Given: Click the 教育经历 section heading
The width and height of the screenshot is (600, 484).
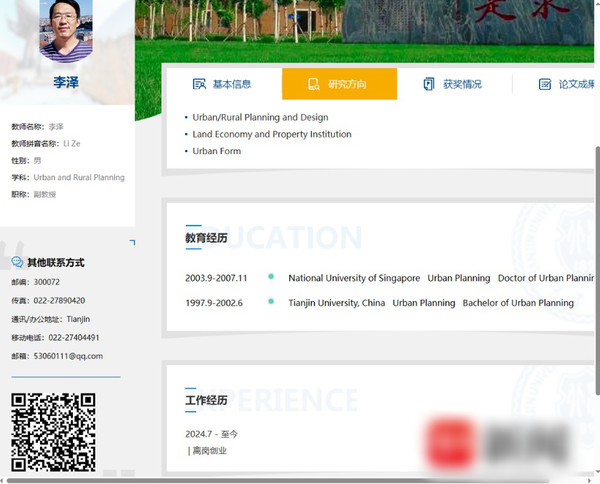Looking at the screenshot, I should pyautogui.click(x=206, y=238).
